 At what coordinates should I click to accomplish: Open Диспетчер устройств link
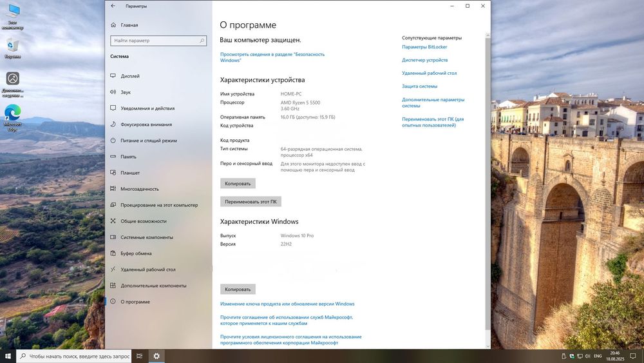coord(424,60)
